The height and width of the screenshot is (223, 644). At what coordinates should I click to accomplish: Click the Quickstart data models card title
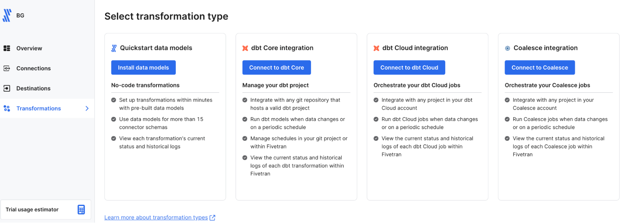tap(156, 48)
